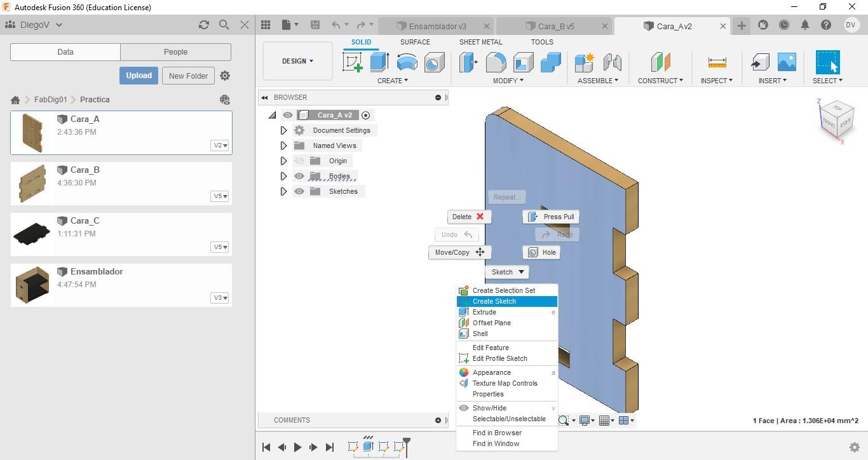Screen dimensions: 868x460
Task: Activate the Select tool icon
Action: (x=827, y=62)
